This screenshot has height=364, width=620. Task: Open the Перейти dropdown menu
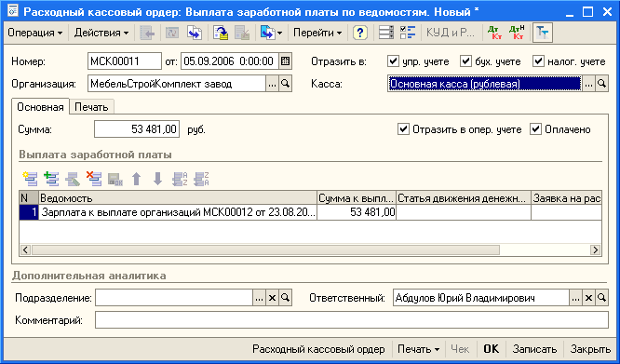click(x=317, y=33)
